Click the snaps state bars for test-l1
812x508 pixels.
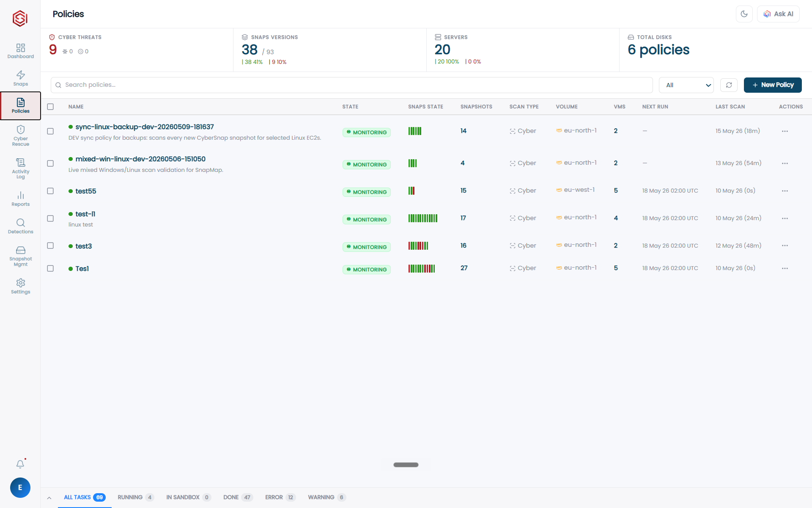[x=423, y=218]
